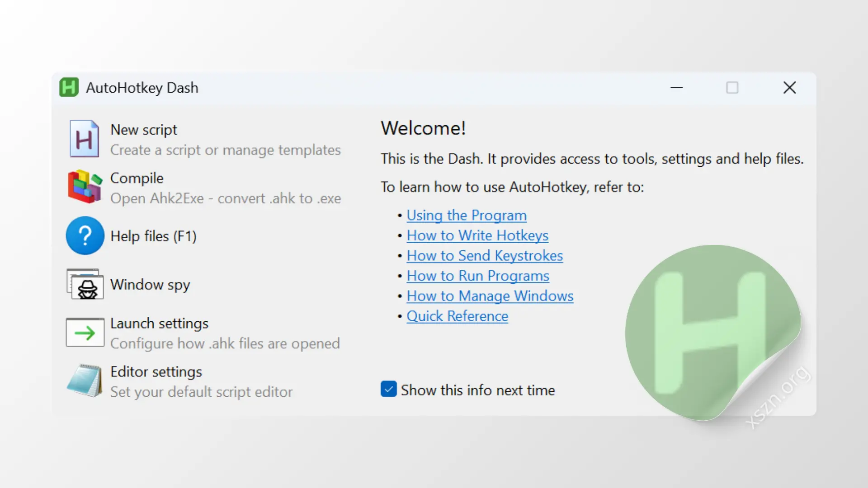Image resolution: width=868 pixels, height=488 pixels.
Task: Open the Using the Program link
Action: [467, 216]
